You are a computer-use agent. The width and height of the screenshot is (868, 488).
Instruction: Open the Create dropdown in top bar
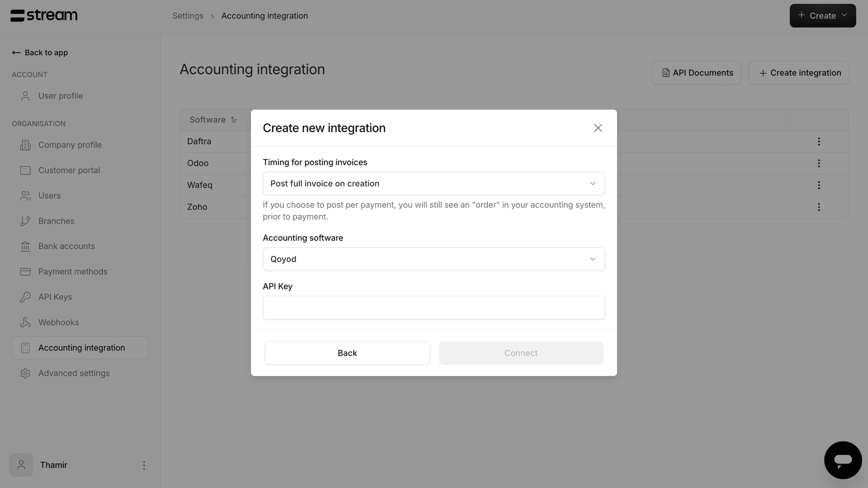822,16
